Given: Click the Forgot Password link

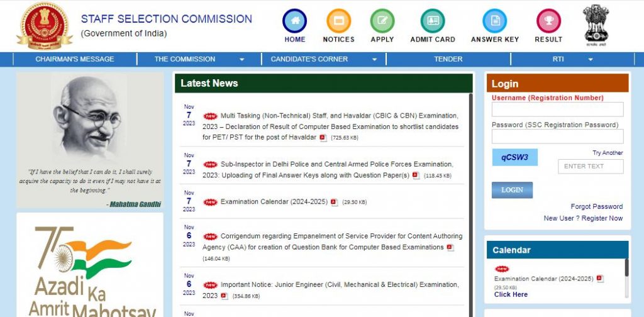Looking at the screenshot, I should click(x=596, y=206).
